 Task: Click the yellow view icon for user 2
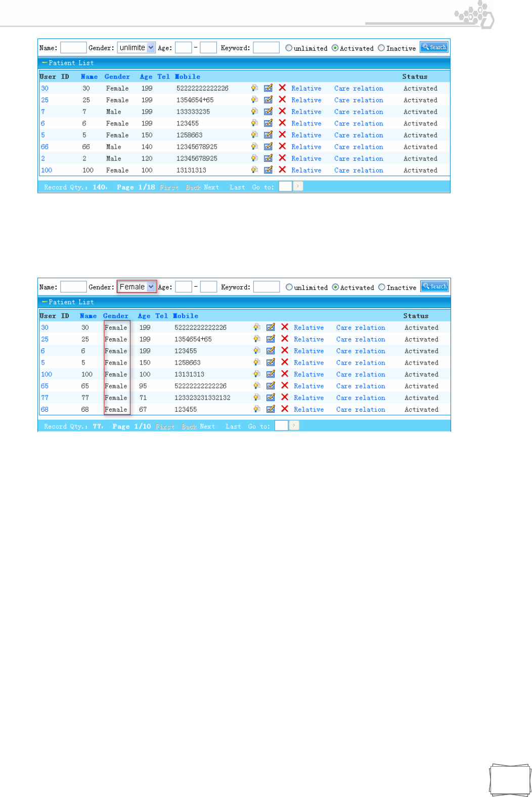254,158
